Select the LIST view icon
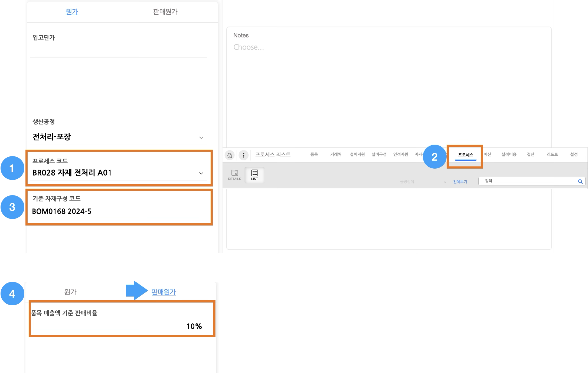This screenshot has height=373, width=588. coord(254,175)
